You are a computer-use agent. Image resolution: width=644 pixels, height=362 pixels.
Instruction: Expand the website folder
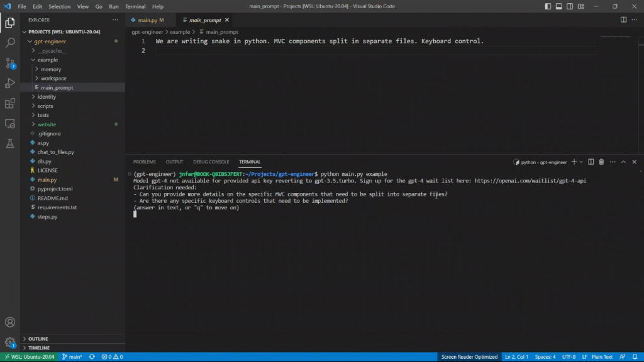[x=47, y=124]
